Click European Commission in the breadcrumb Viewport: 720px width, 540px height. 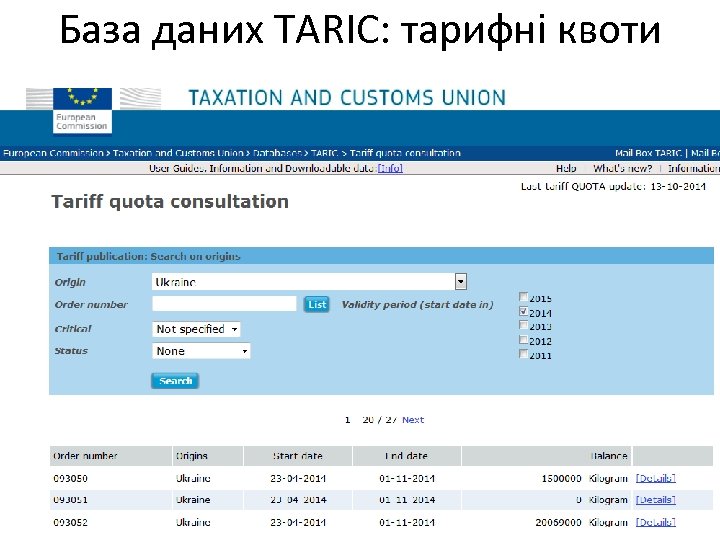click(53, 153)
